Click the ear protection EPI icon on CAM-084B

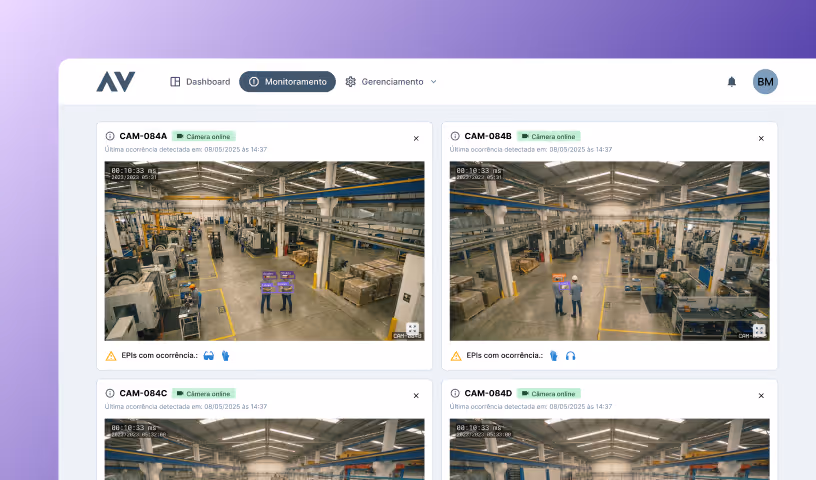click(x=570, y=356)
